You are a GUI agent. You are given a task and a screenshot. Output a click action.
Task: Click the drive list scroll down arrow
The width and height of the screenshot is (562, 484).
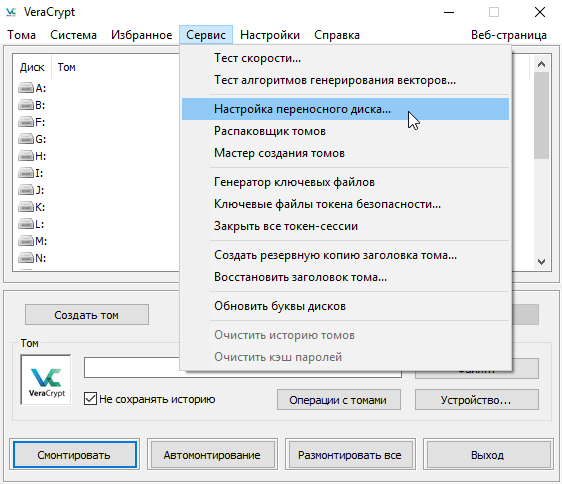[x=542, y=262]
